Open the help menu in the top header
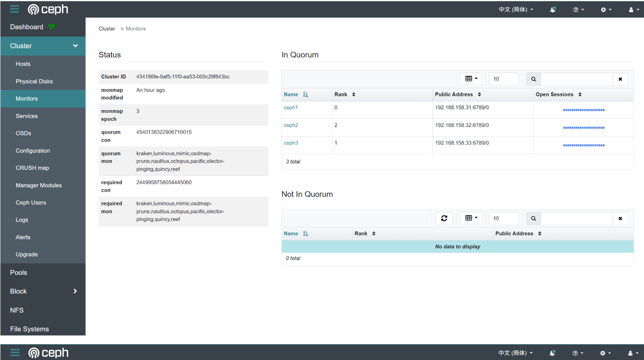 (x=579, y=10)
